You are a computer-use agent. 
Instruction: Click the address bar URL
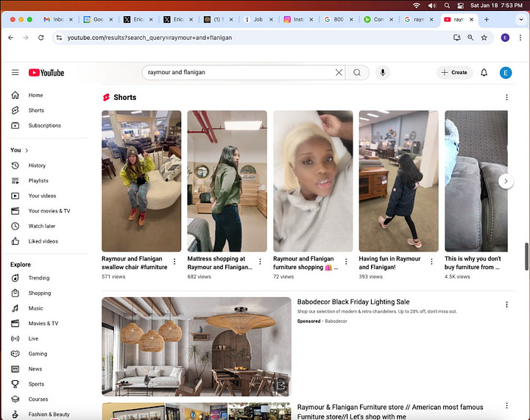click(149, 38)
